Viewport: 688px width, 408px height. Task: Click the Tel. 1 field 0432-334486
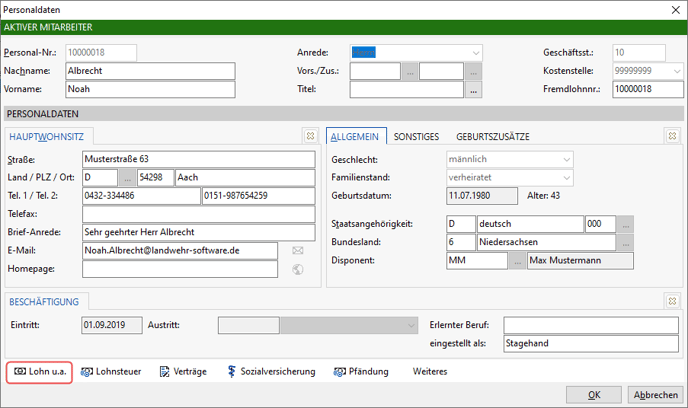141,196
